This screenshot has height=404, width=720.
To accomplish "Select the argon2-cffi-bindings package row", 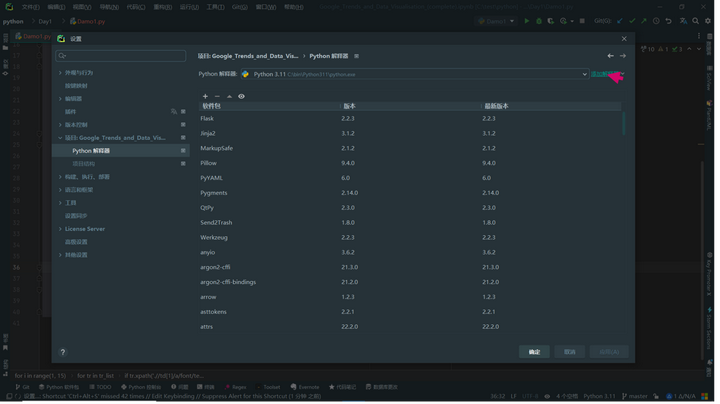I will (x=410, y=282).
